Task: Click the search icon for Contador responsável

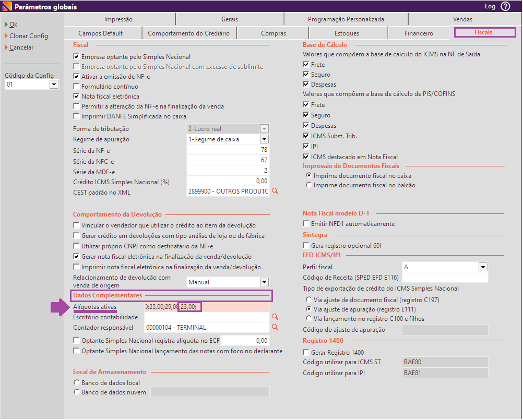Action: tap(275, 327)
